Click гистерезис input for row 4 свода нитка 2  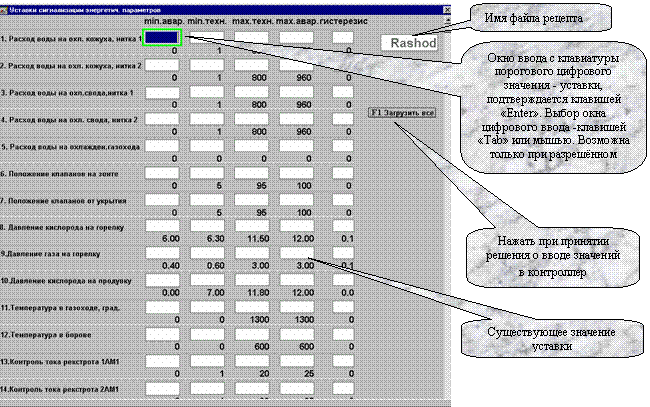coord(343,119)
